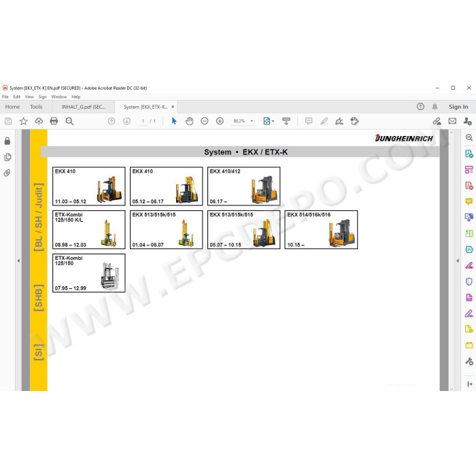Screen dimensions: 476x476
Task: Open the Edit menu
Action: click(17, 97)
